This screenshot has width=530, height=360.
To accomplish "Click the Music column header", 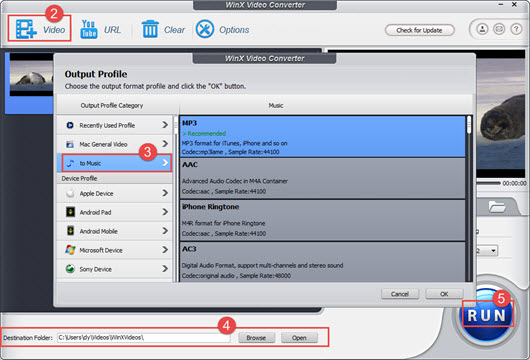I will (x=276, y=105).
